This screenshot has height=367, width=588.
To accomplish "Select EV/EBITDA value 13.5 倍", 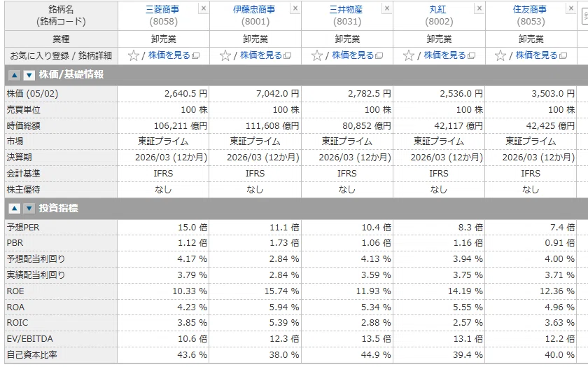I will pyautogui.click(x=376, y=339).
